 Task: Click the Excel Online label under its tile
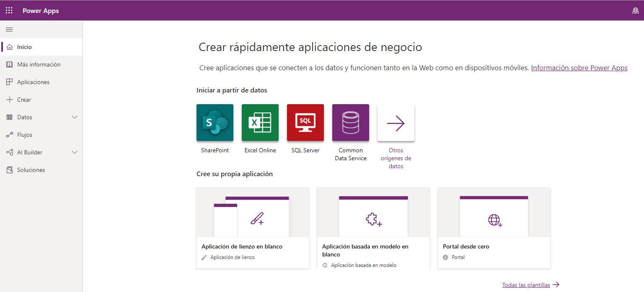click(x=260, y=150)
